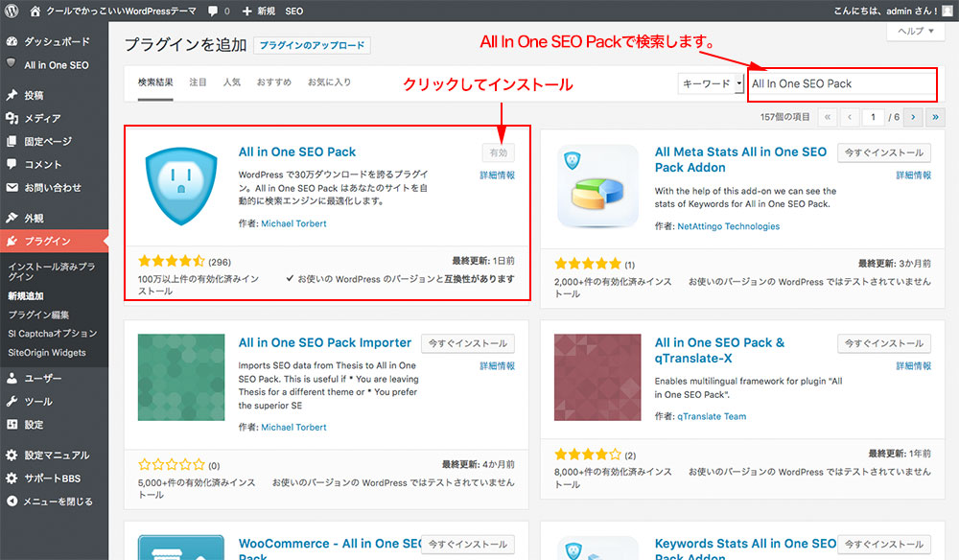Open the All in One SEO Pack Importer title link

(325, 342)
